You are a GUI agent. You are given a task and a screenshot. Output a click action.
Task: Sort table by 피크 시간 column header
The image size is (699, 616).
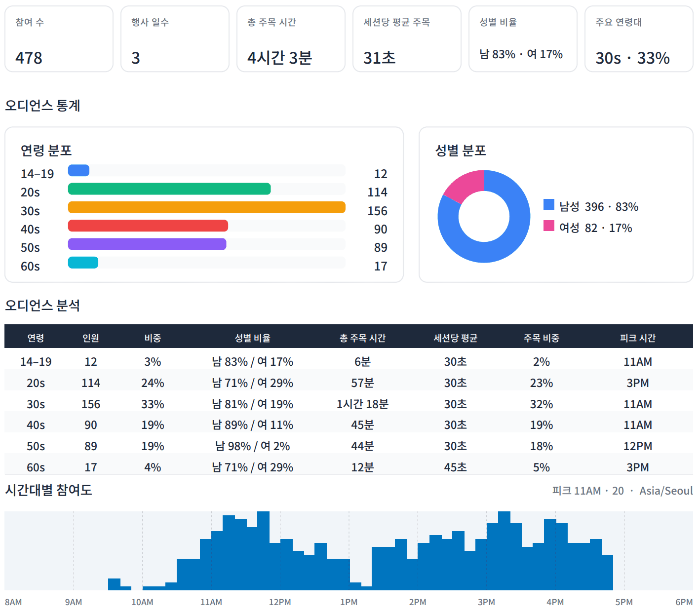click(x=638, y=338)
